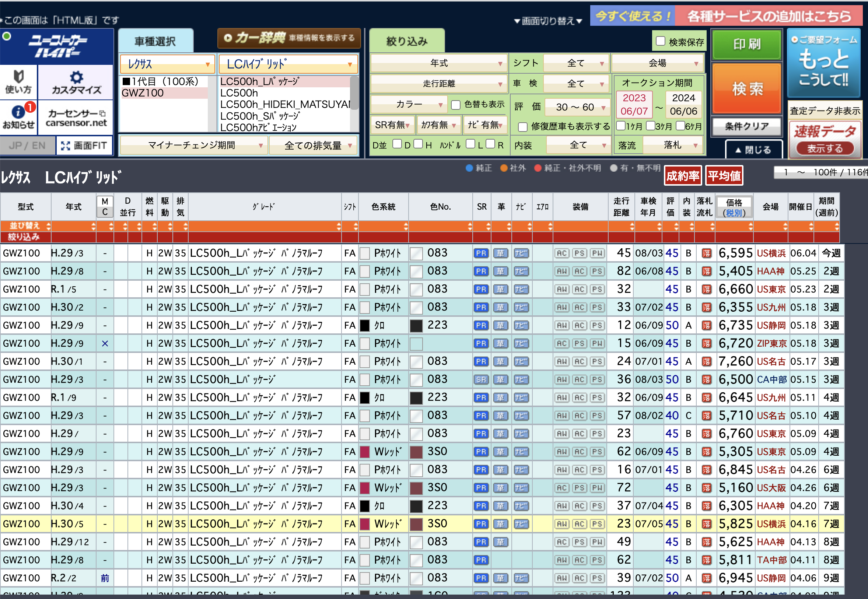Screen dimensions: 868x599
Task: Open the 全ての排気量 dropdown
Action: (313, 145)
